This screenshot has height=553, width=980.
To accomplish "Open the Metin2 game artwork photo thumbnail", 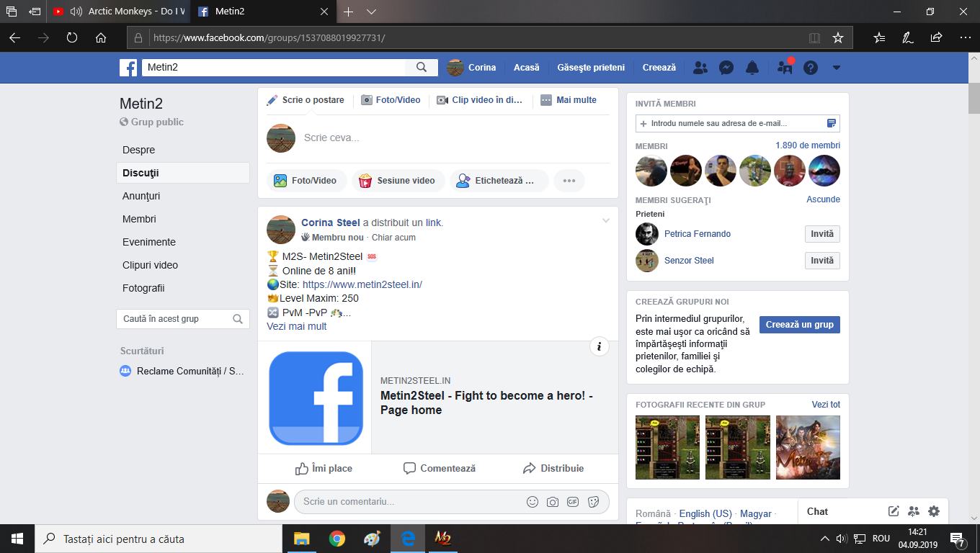I will pyautogui.click(x=808, y=447).
